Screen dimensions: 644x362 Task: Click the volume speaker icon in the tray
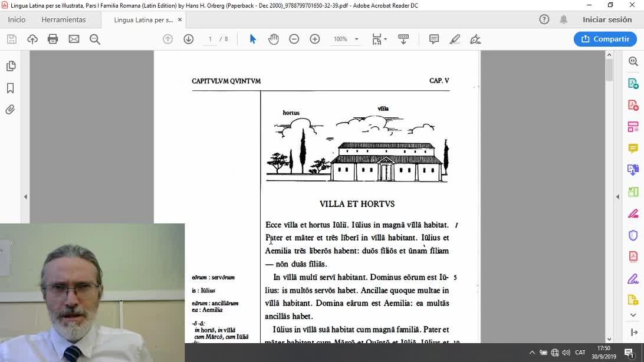point(566,353)
